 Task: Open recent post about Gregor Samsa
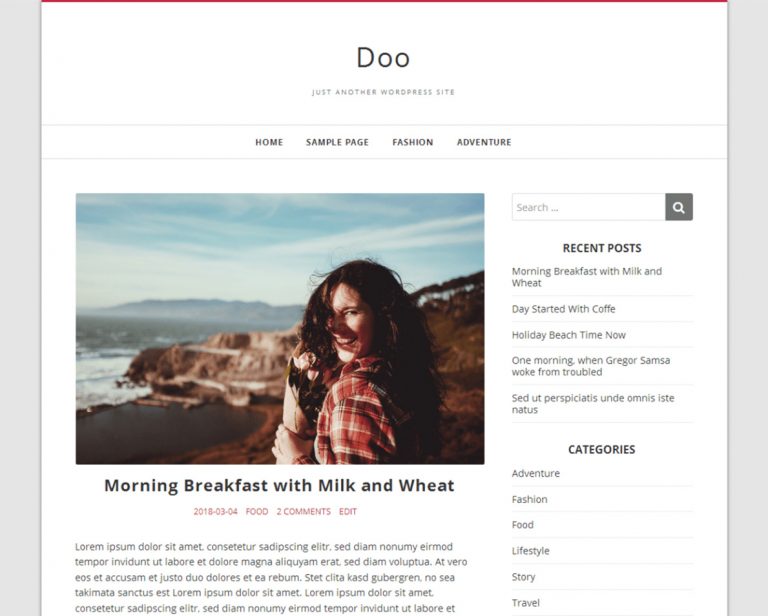click(591, 366)
